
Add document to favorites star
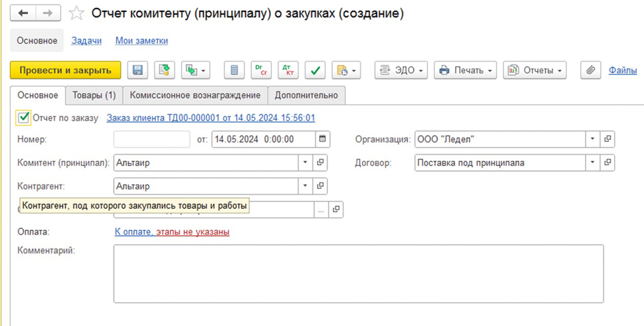coord(77,14)
